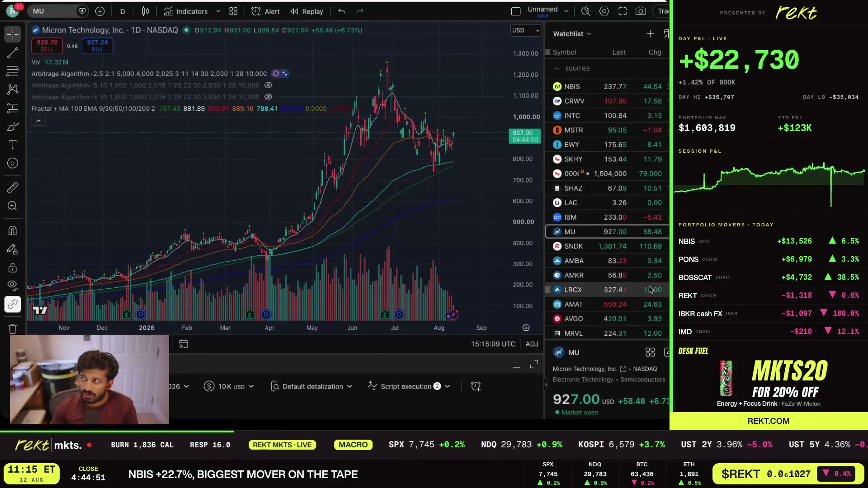Open chart settings gear in toolbar
The width and height of the screenshot is (868, 488).
click(x=604, y=11)
